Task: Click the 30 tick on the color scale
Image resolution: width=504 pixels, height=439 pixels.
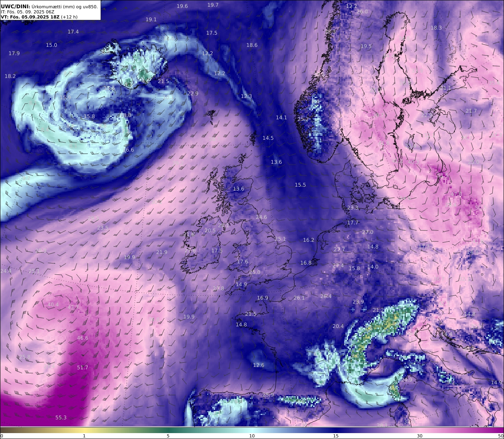Action: coord(420,436)
